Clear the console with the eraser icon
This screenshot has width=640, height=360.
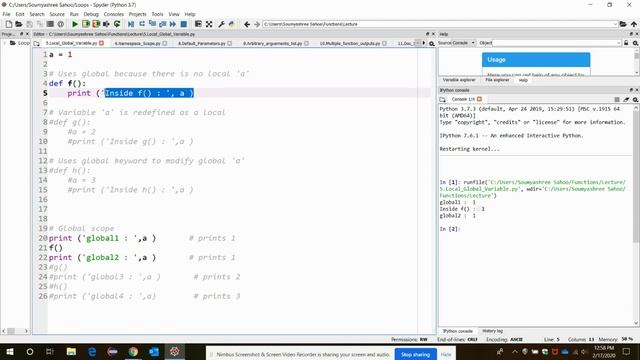[627, 99]
